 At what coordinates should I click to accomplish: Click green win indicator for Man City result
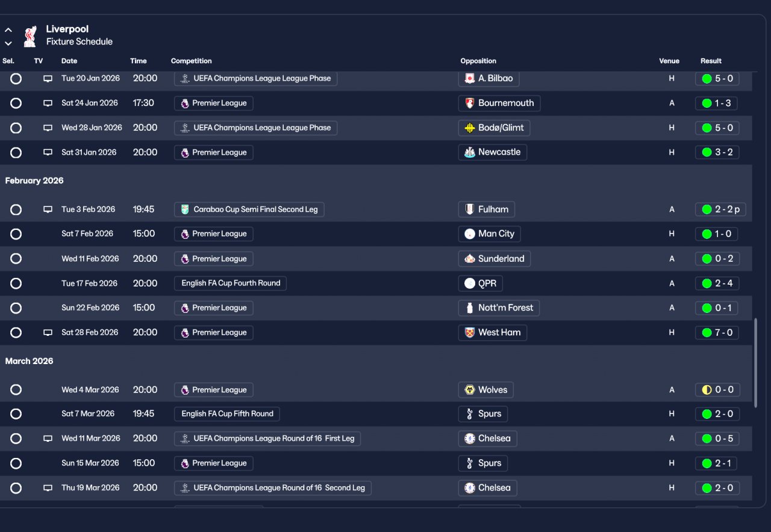(707, 234)
